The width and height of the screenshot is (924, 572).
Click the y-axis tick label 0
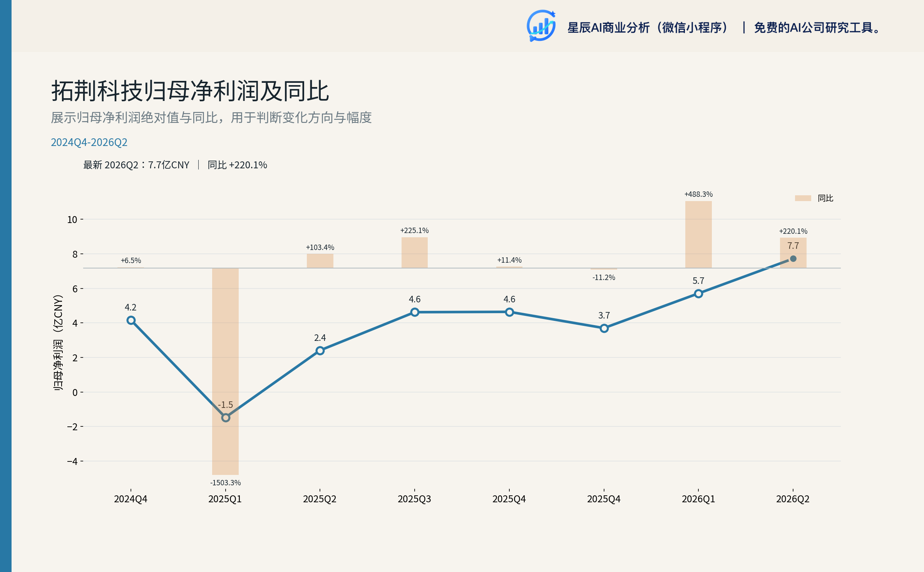pyautogui.click(x=75, y=393)
